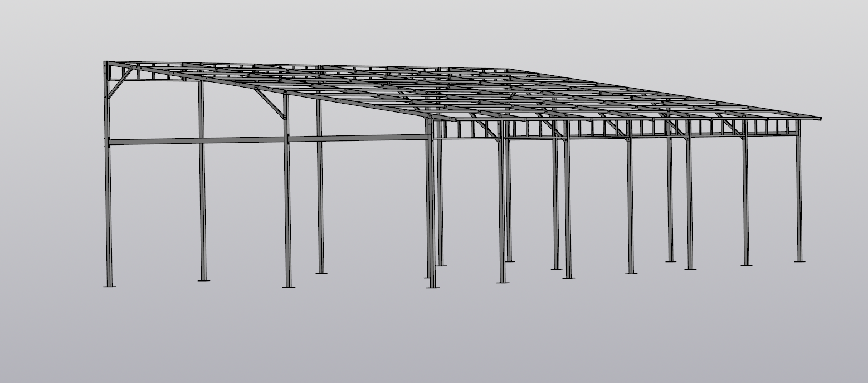The width and height of the screenshot is (868, 383).
Task: Click the base plate of far-left column
Action: tap(110, 286)
